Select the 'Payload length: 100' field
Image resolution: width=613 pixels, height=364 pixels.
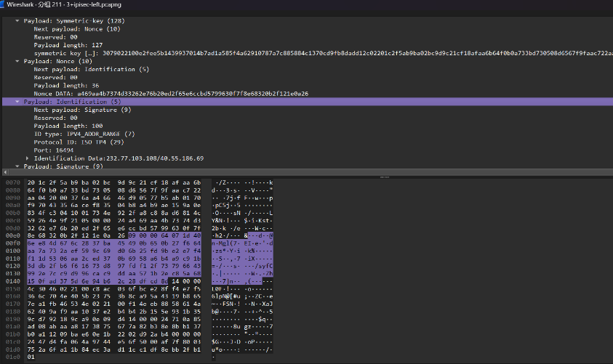68,126
